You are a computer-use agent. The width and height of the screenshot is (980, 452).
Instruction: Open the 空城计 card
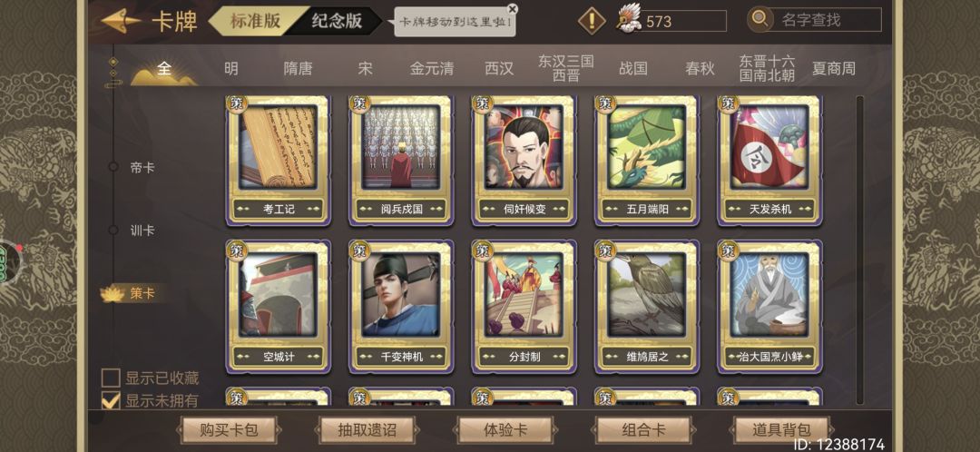(x=279, y=307)
